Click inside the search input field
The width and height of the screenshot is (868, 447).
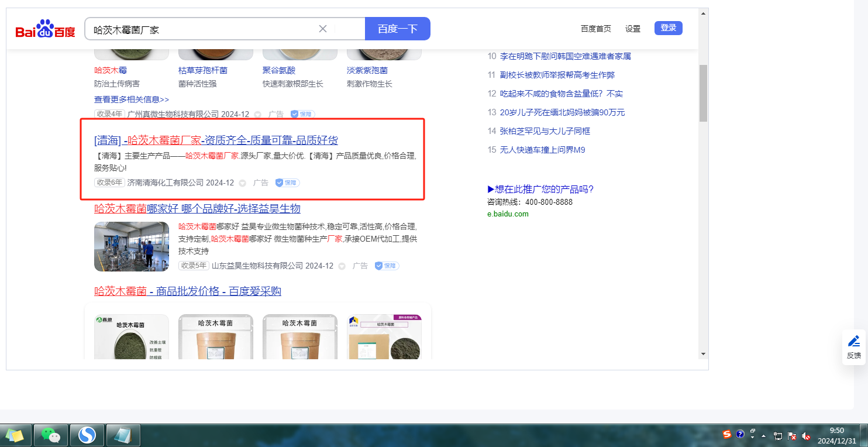(x=199, y=29)
